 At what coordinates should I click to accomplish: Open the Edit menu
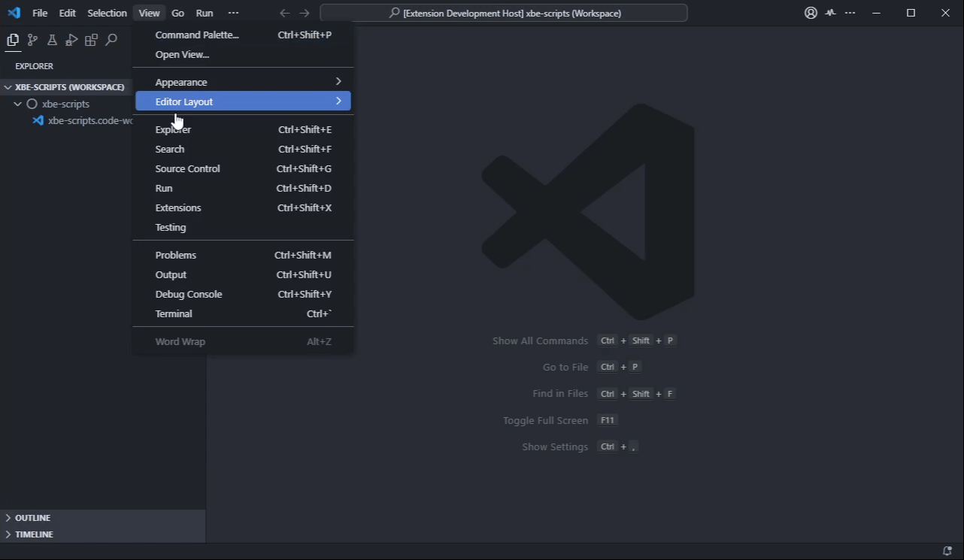coord(68,13)
